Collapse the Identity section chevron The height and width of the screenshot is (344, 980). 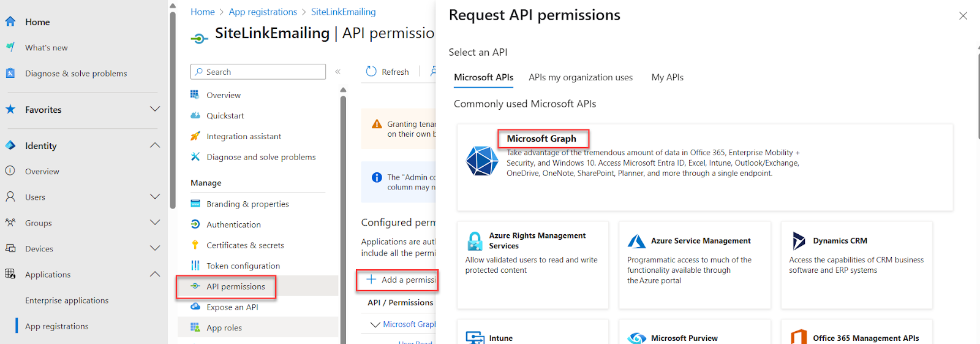pyautogui.click(x=155, y=145)
